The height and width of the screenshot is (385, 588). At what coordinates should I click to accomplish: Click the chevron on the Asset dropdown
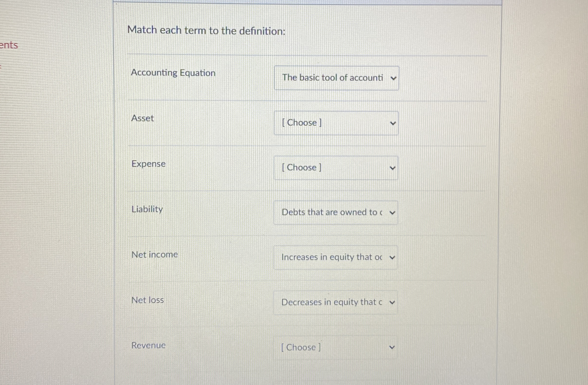tap(393, 123)
